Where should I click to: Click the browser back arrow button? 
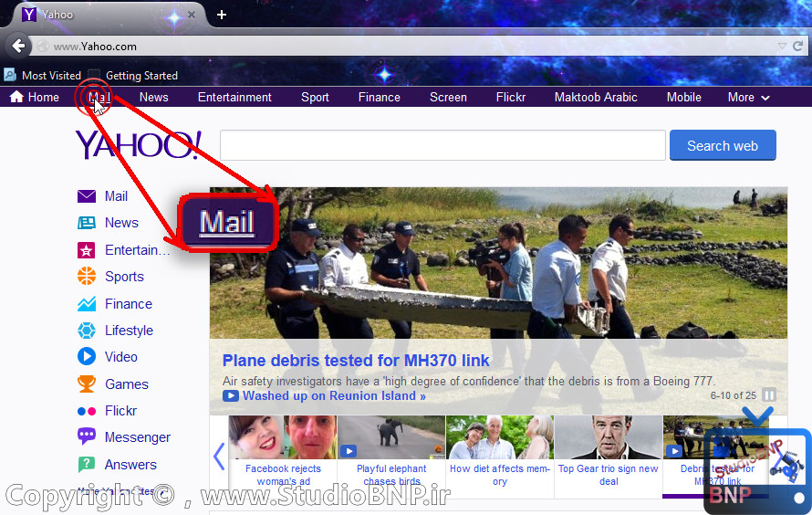18,46
